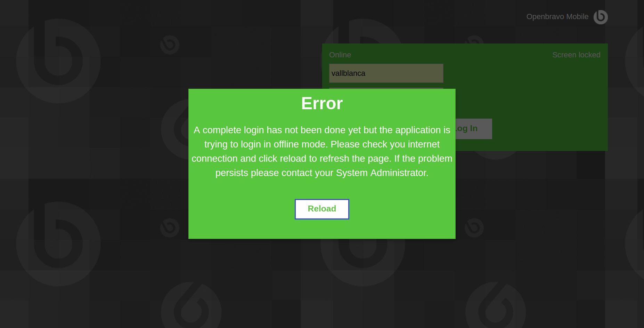Click the half-covered droplet watermark left of the error dialog

tap(175, 129)
